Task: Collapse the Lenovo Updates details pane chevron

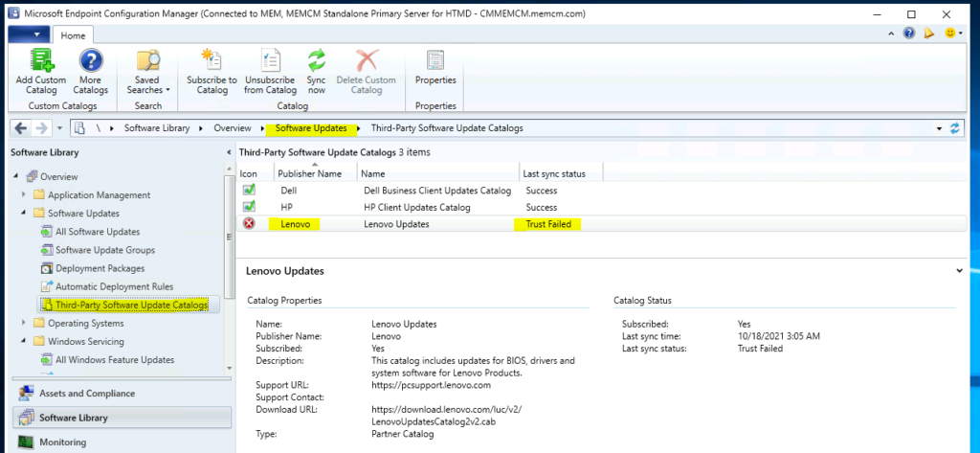Action: pos(959,270)
